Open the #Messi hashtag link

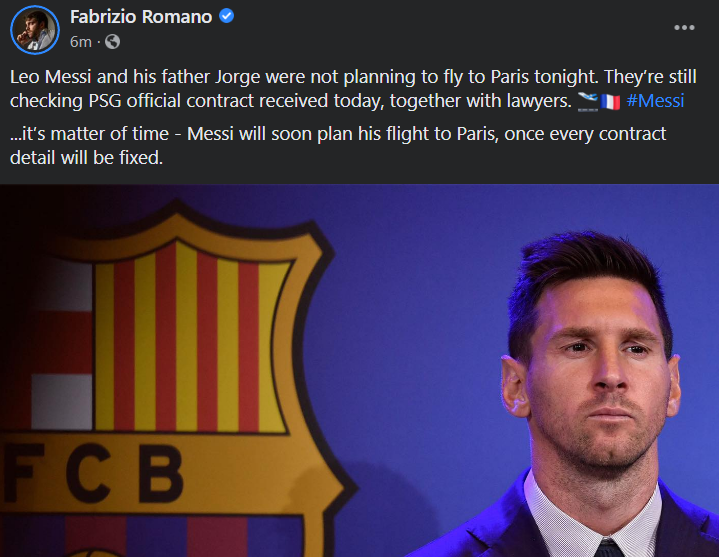tap(655, 101)
